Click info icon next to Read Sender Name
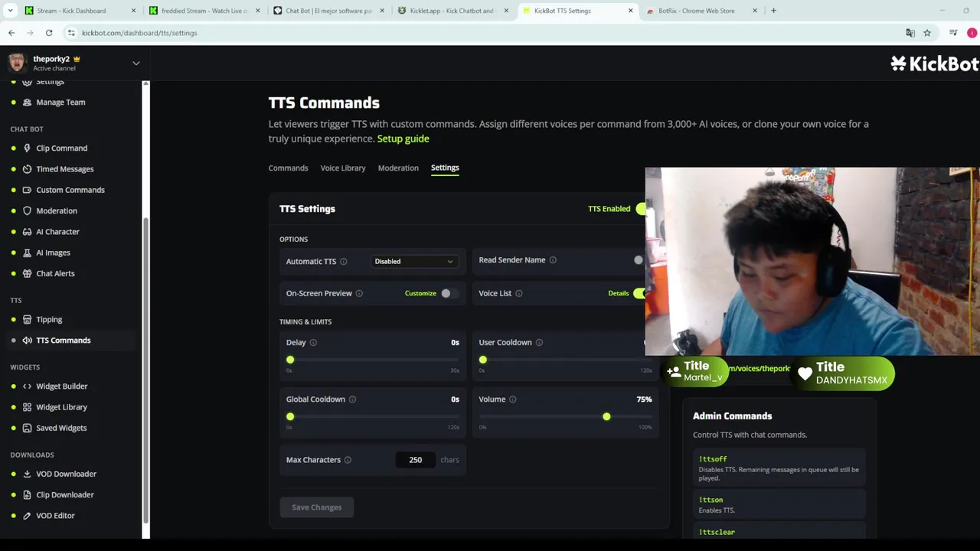The height and width of the screenshot is (551, 980). point(553,260)
